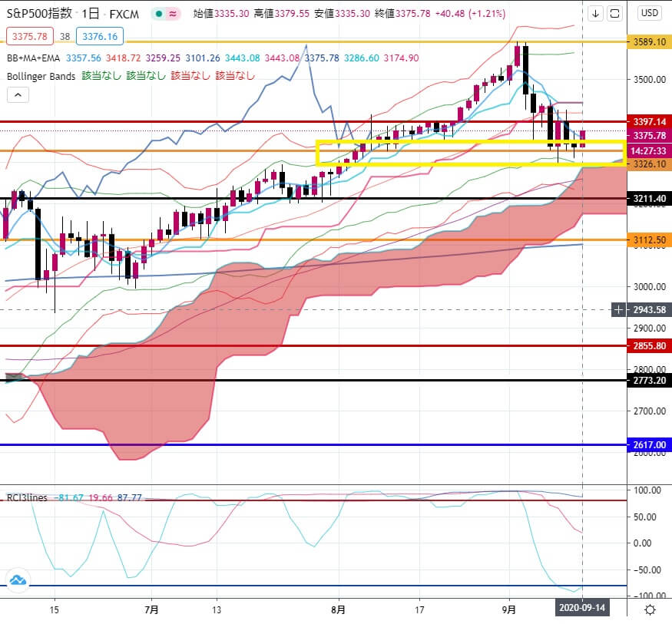This screenshot has width=672, height=624.
Task: Click the sell price 3375.78 button
Action: coord(30,36)
